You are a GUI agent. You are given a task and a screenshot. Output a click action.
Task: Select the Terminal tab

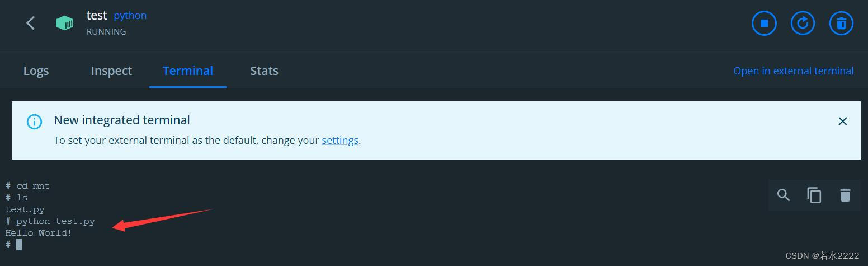(x=188, y=71)
